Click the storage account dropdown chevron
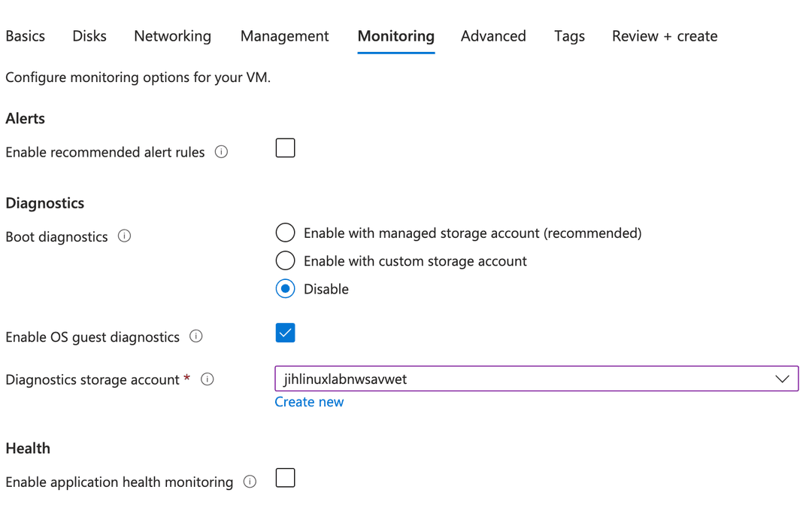 click(782, 379)
